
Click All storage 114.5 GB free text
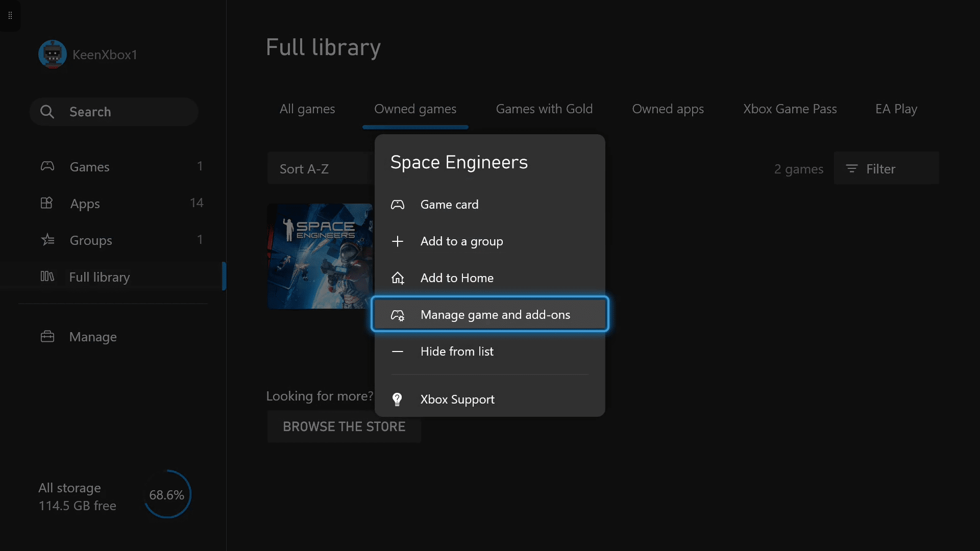click(x=78, y=497)
